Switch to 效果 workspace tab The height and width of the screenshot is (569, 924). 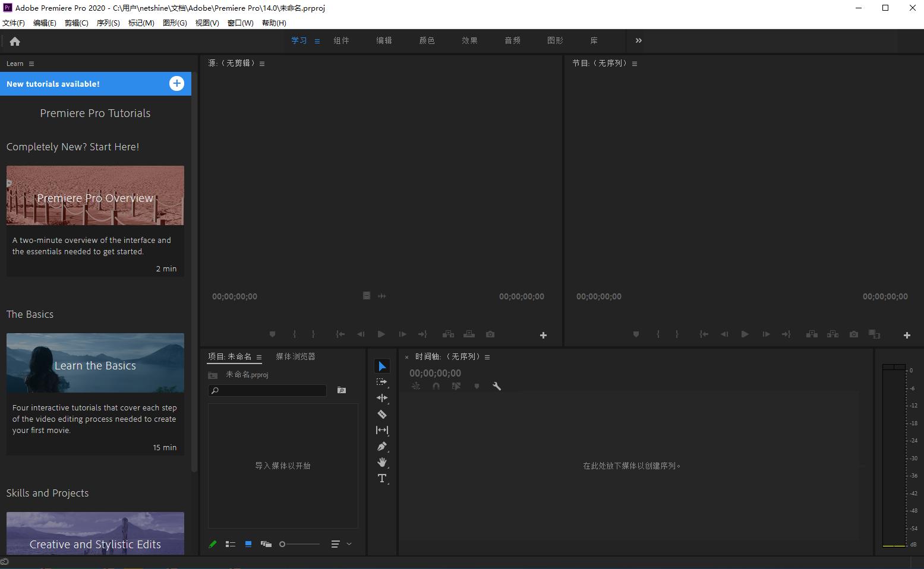[469, 40]
